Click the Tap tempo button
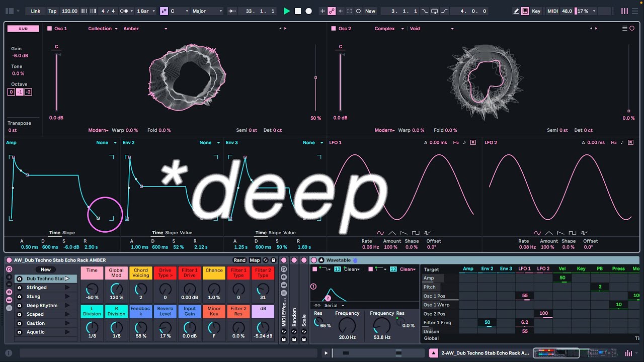The width and height of the screenshot is (644, 362). point(52,11)
